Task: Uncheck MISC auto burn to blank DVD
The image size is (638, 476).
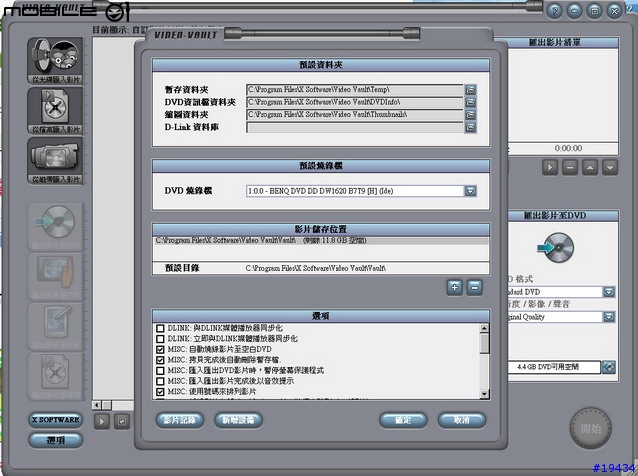Action: [x=160, y=349]
